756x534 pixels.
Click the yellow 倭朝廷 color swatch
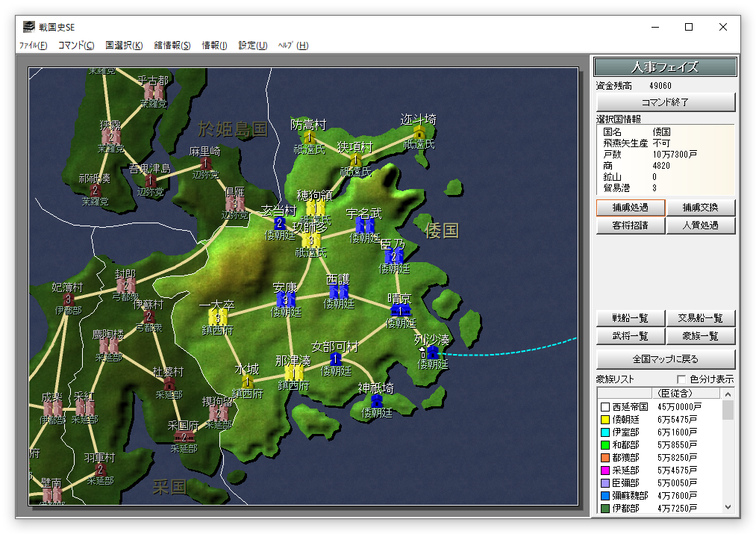tap(605, 420)
